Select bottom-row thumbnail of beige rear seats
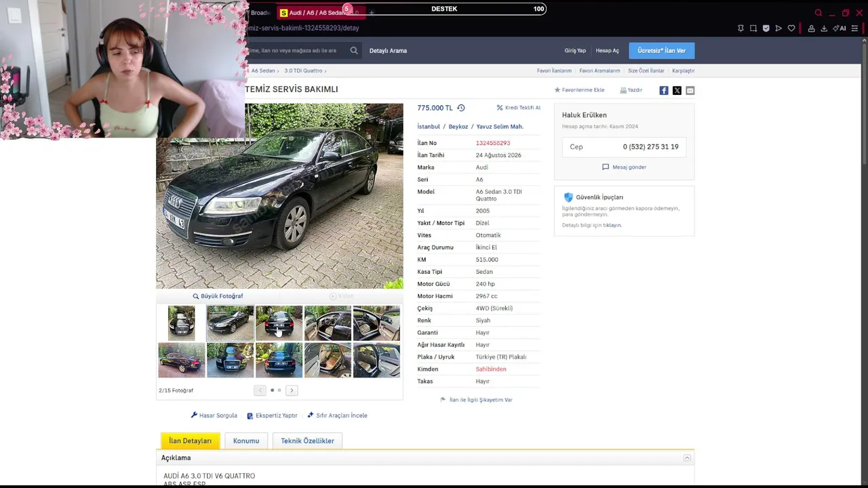The image size is (868, 488). [x=328, y=360]
